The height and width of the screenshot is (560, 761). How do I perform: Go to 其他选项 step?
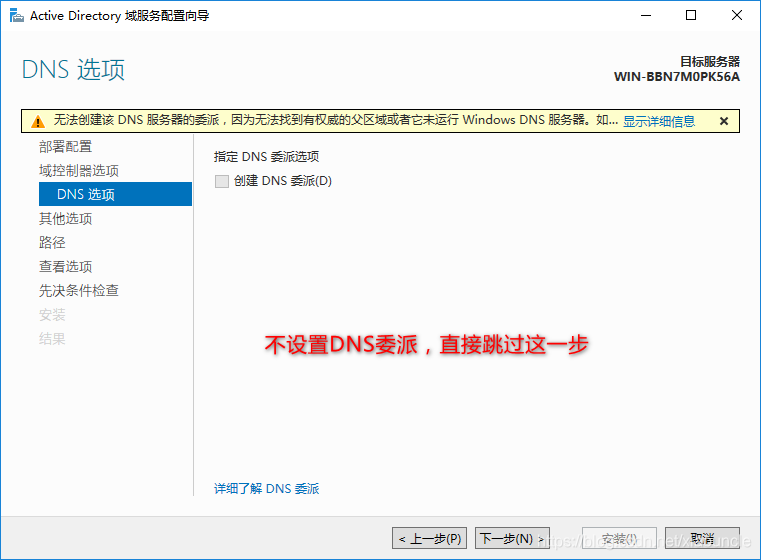tap(66, 218)
